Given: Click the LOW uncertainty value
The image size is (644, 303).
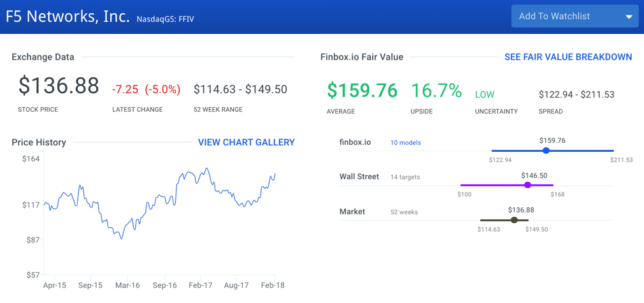Looking at the screenshot, I should click(x=485, y=94).
